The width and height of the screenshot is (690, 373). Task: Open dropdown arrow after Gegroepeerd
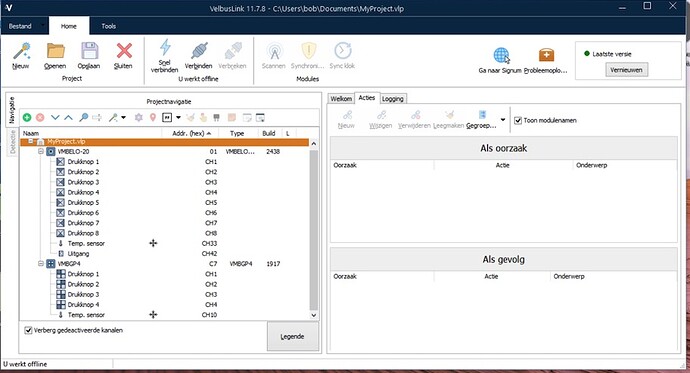click(503, 120)
